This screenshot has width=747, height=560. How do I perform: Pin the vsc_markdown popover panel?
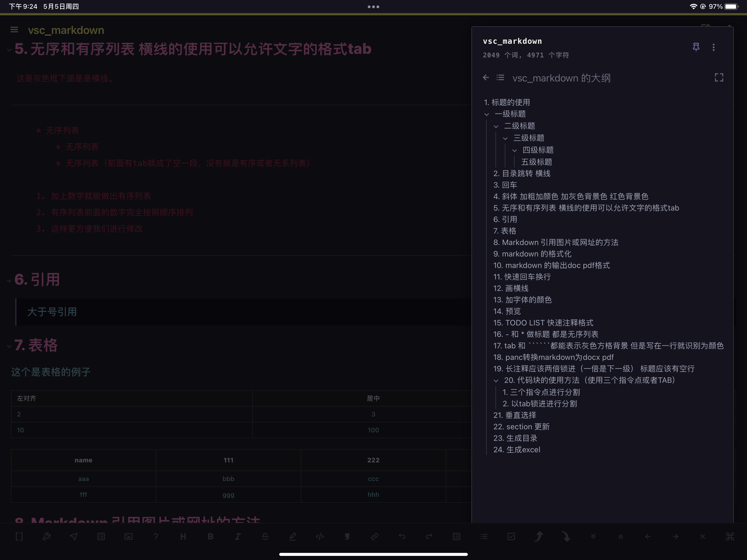tap(696, 47)
